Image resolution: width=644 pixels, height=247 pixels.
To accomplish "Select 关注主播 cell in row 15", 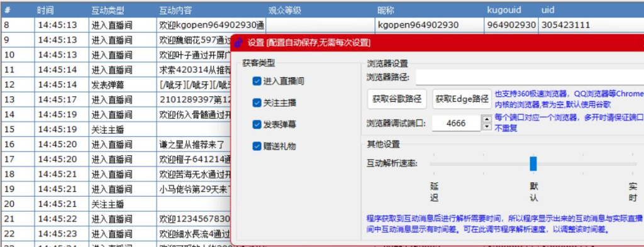I will click(123, 129).
